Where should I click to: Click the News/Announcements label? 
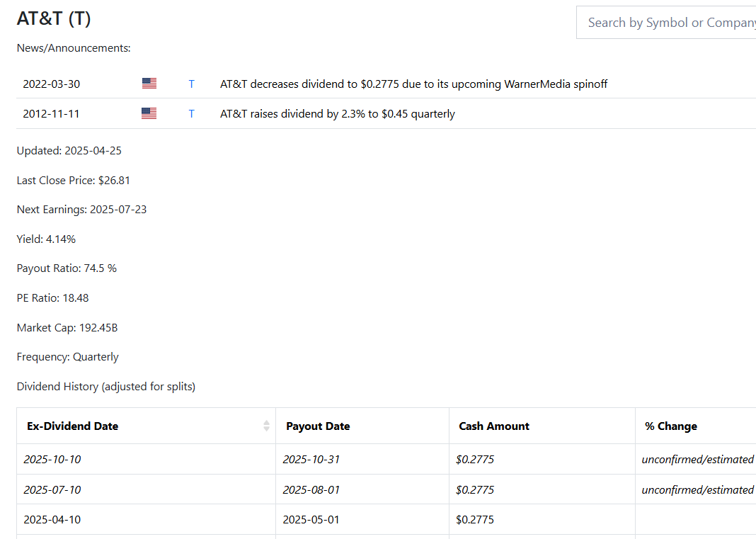[x=74, y=48]
